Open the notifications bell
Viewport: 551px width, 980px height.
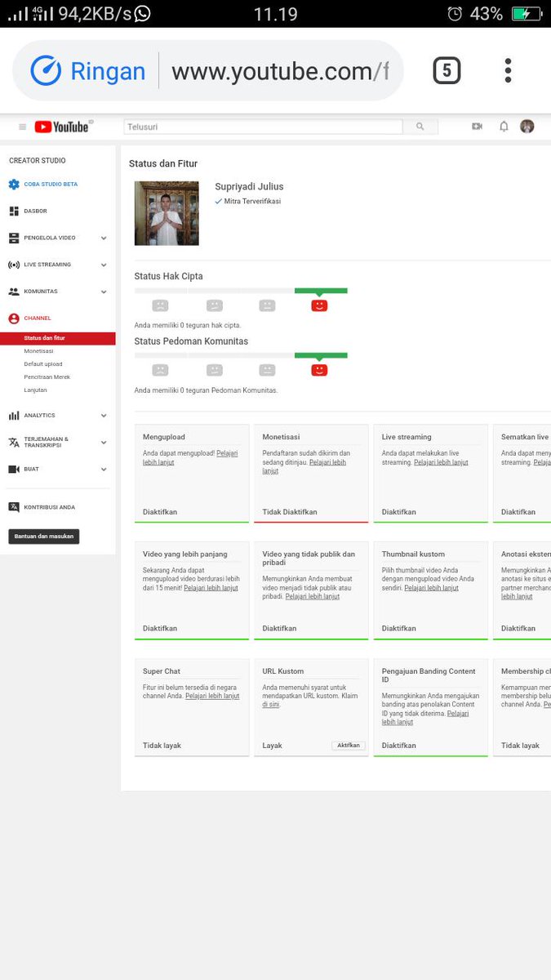504,127
